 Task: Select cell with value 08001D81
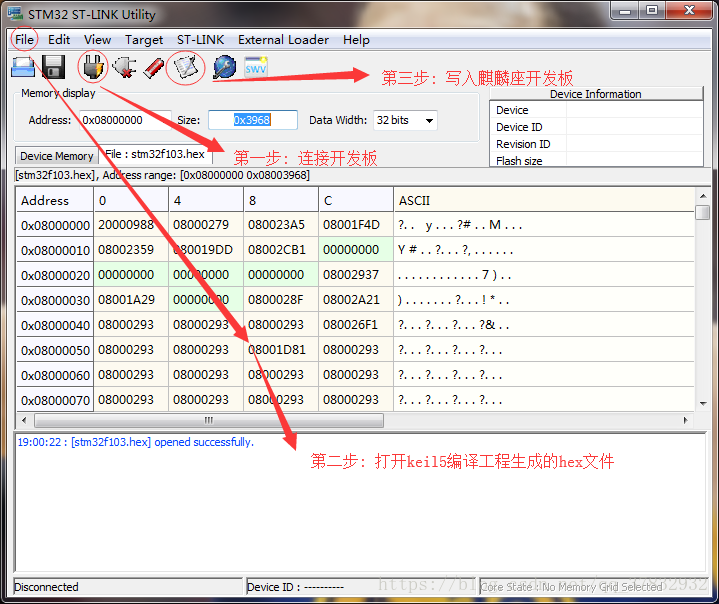281,349
